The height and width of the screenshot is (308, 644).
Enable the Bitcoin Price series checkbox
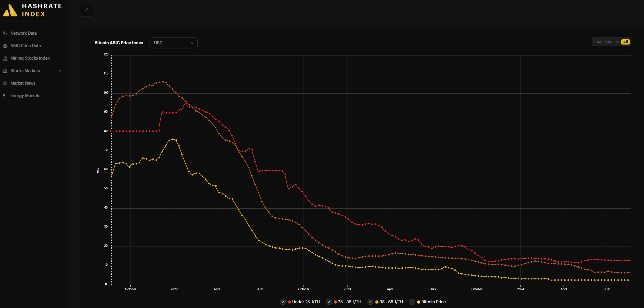point(412,302)
